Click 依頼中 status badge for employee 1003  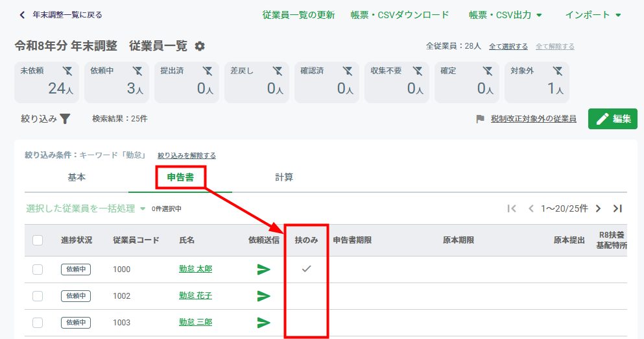click(76, 323)
